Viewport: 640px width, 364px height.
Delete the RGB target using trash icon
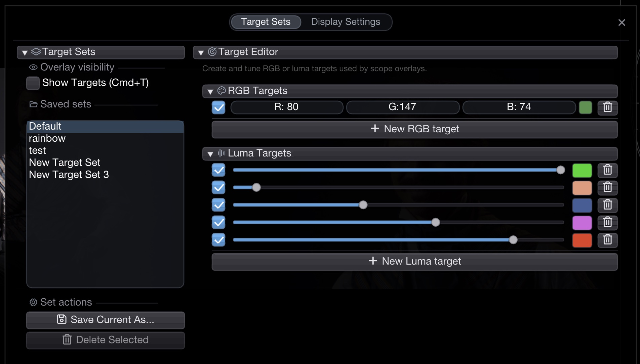pyautogui.click(x=607, y=107)
